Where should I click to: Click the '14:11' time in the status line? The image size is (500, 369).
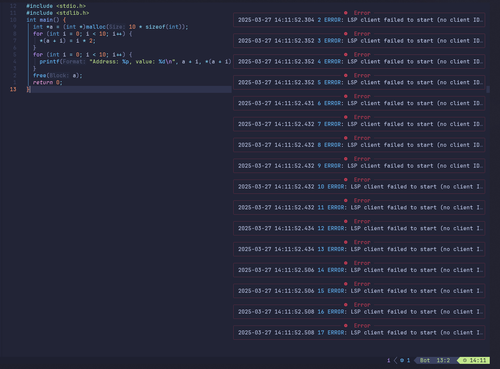[x=478, y=360]
